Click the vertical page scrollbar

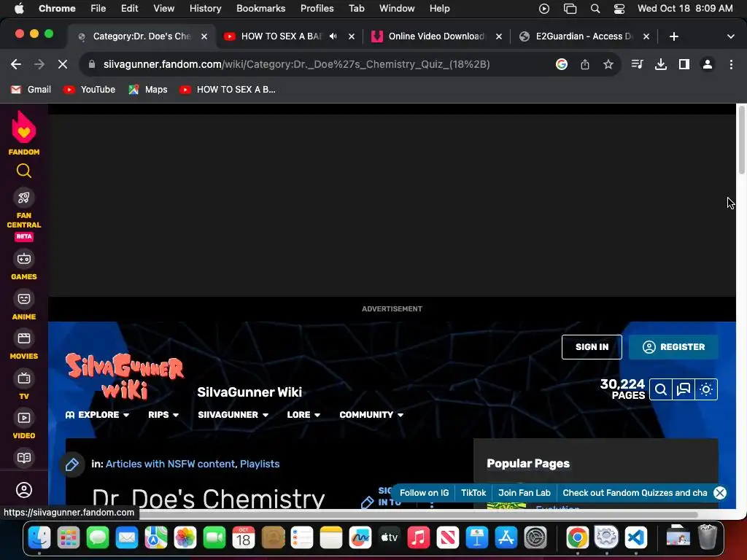pos(742,139)
